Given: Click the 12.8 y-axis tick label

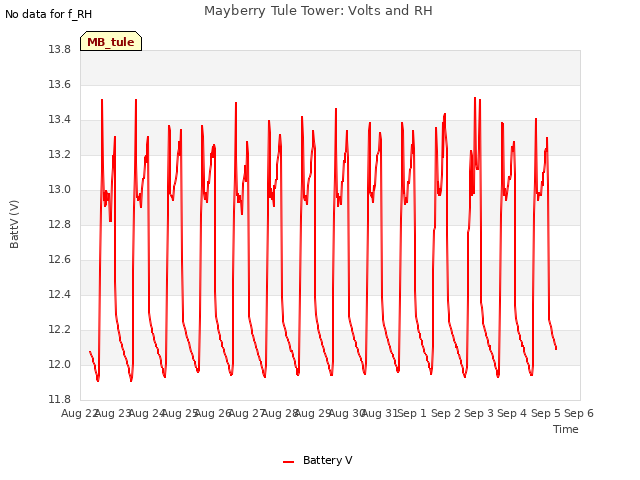Looking at the screenshot, I should tap(60, 224).
